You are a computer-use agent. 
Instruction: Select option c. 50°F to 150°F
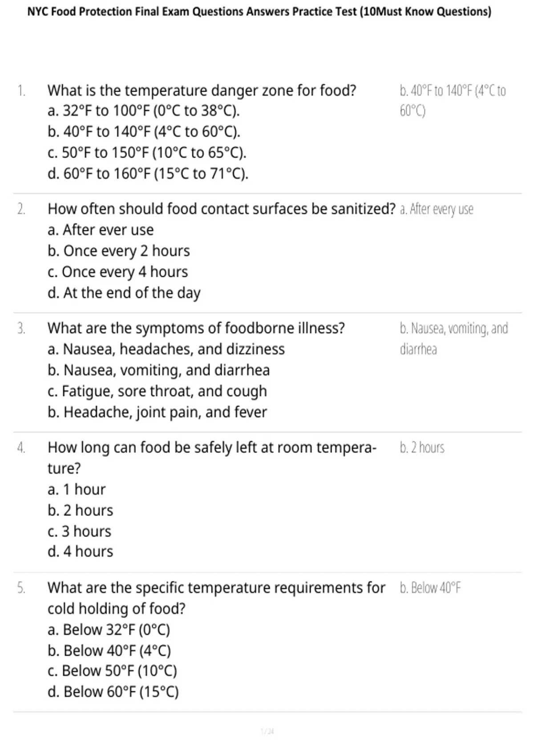pyautogui.click(x=147, y=153)
